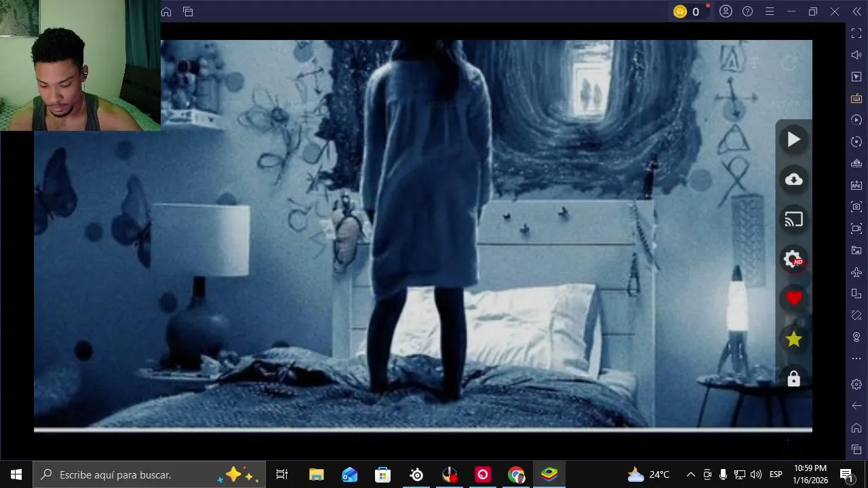
Task: Toggle airplane mode in sidebar
Action: pyautogui.click(x=856, y=272)
